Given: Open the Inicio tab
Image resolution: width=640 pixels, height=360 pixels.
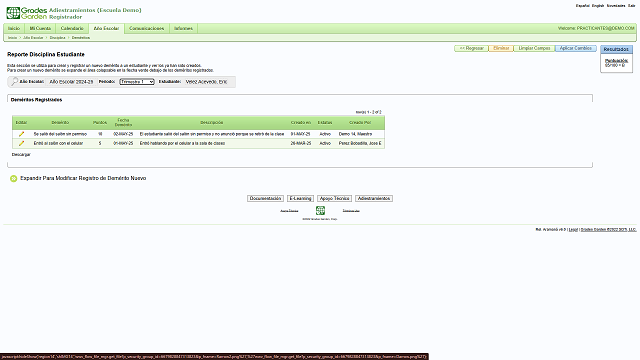Looking at the screenshot, I should 14,29.
